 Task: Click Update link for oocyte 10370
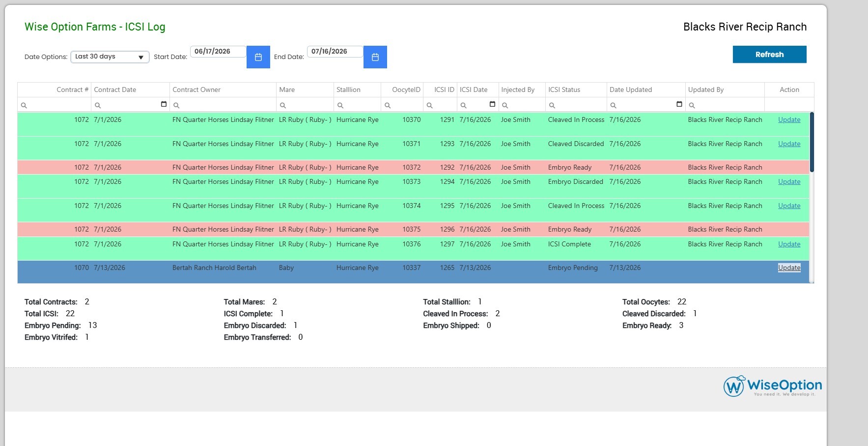pos(789,119)
